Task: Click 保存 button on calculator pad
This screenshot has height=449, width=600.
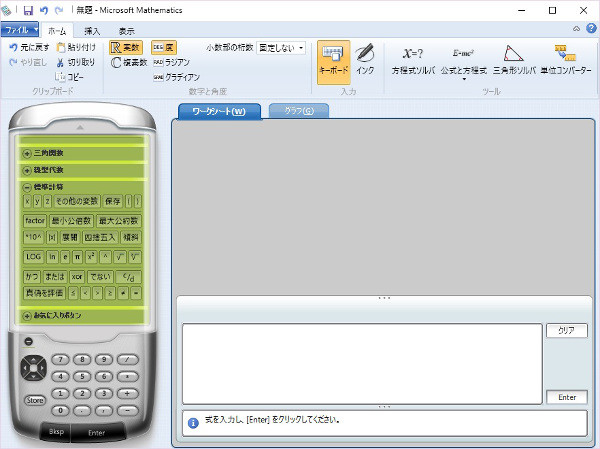Action: click(x=112, y=201)
